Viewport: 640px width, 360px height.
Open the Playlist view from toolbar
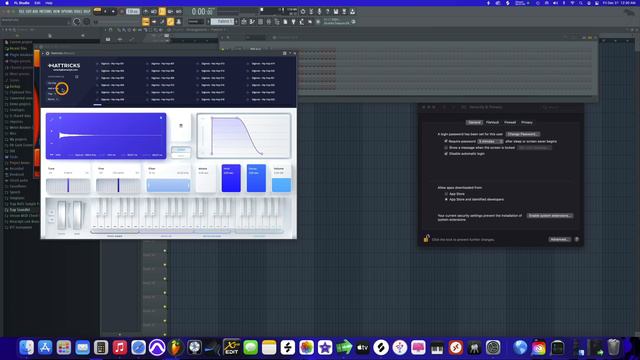pos(244,22)
